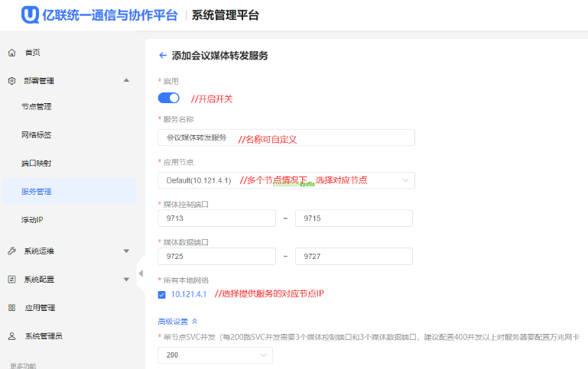Open the 浮动IP page

(x=33, y=220)
